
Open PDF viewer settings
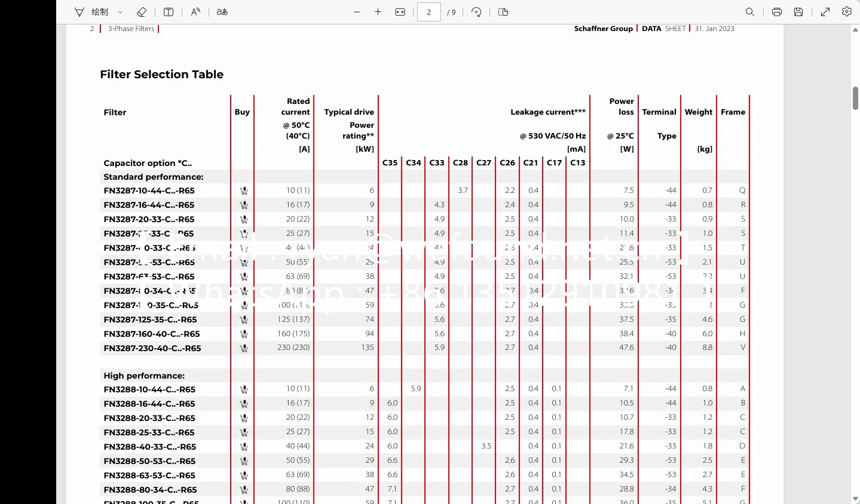pyautogui.click(x=847, y=12)
